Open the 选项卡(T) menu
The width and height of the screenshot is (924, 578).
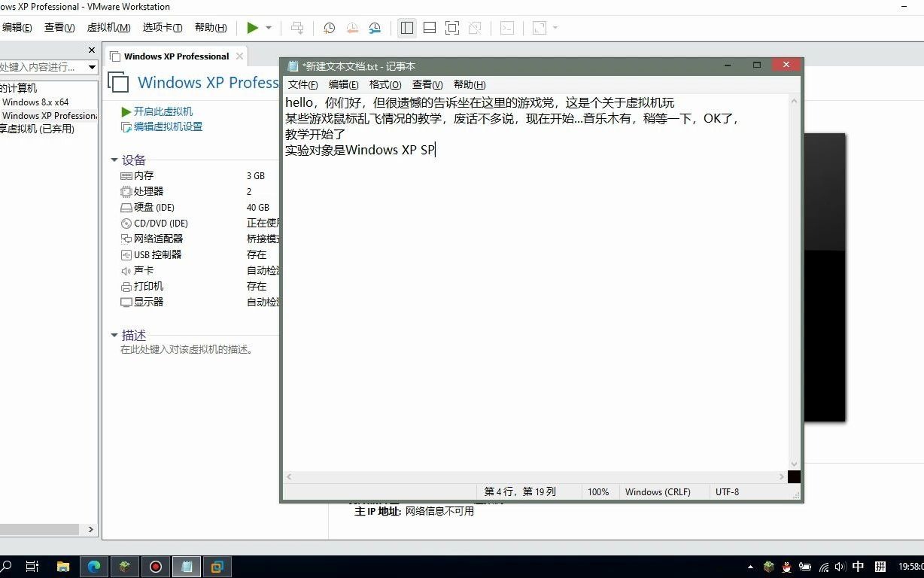163,28
